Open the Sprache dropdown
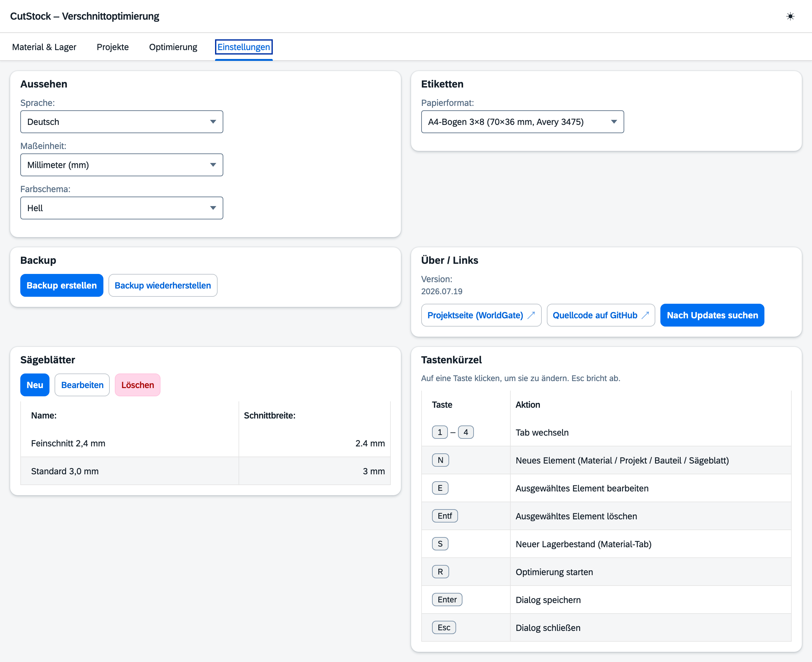The image size is (812, 662). click(122, 122)
